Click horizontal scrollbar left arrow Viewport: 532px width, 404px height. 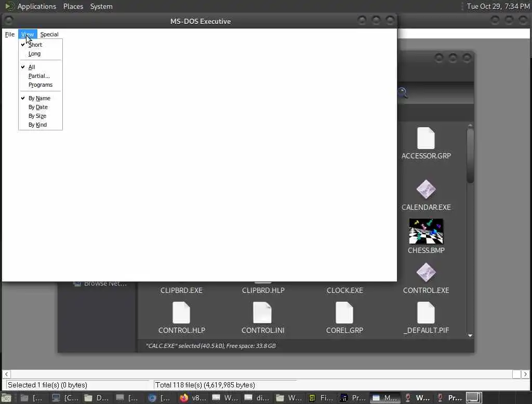6,374
